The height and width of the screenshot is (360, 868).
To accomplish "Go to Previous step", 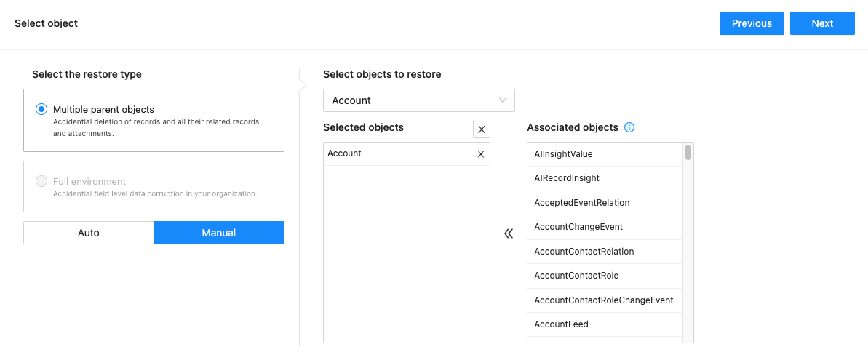I will coord(752,23).
